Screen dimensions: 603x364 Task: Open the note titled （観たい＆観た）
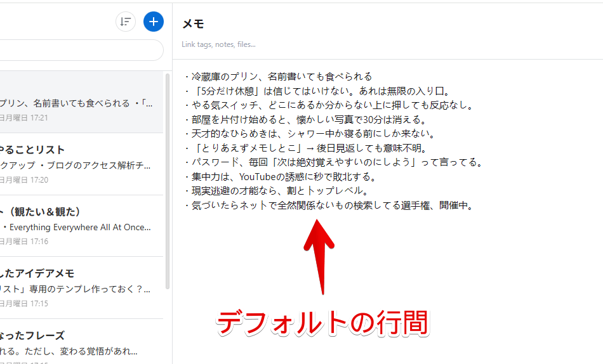point(81,226)
